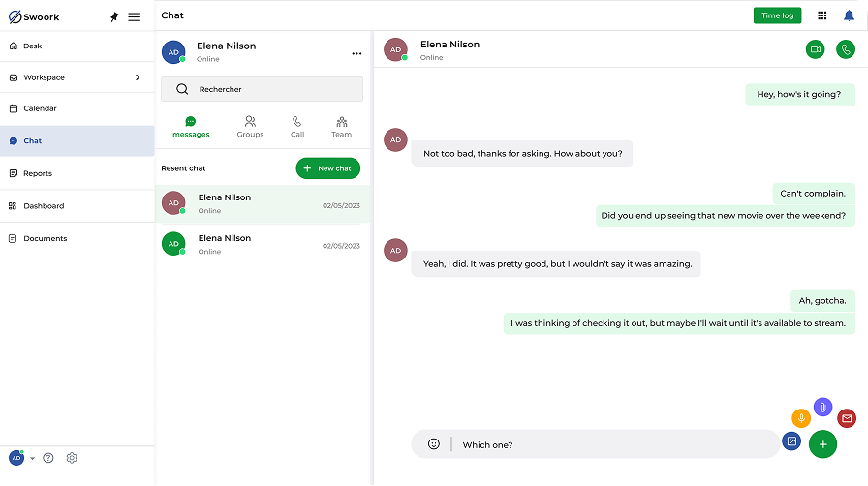868x486 pixels.
Task: Start a voice call with Elena Nilson
Action: click(x=846, y=49)
